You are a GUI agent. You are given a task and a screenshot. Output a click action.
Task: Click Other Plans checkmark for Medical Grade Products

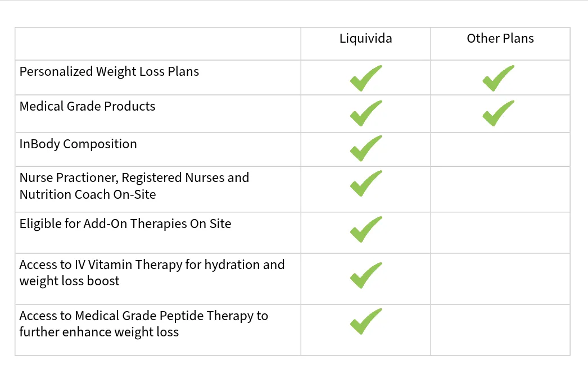(499, 113)
